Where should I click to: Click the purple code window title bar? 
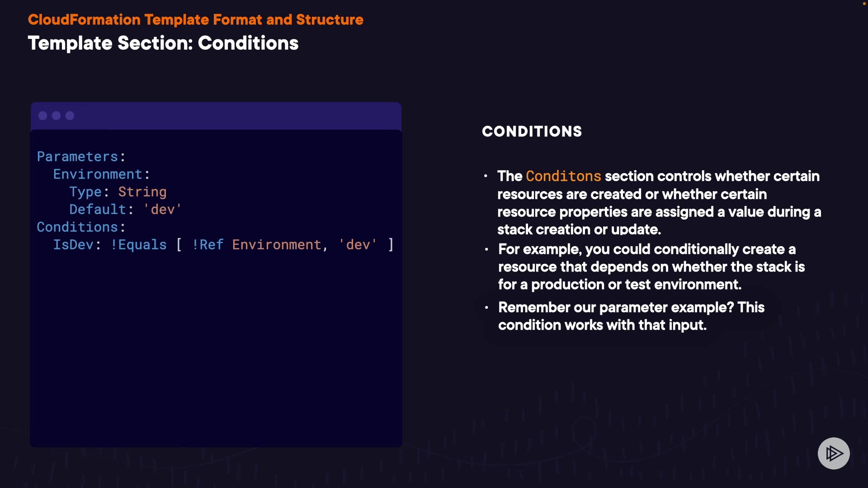(x=235, y=116)
